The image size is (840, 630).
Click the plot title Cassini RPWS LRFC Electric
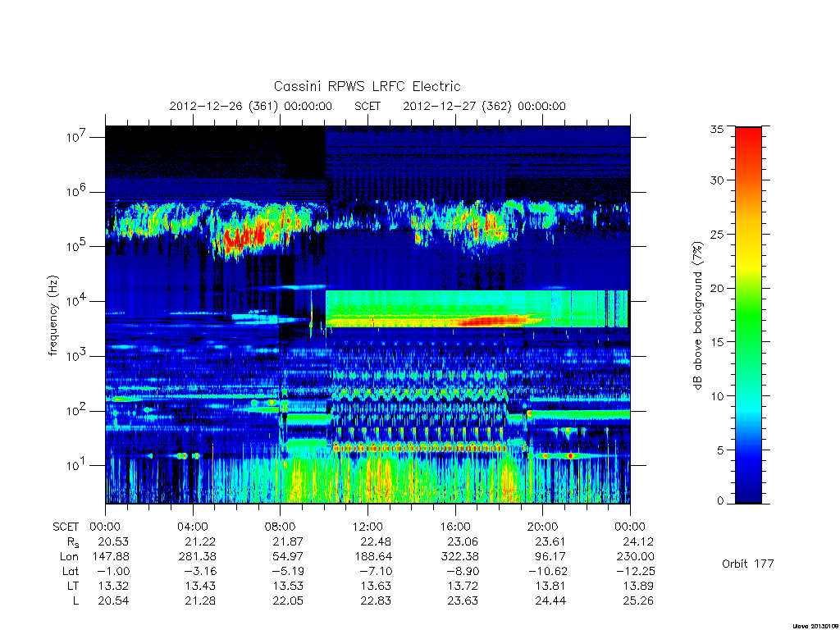pyautogui.click(x=367, y=86)
